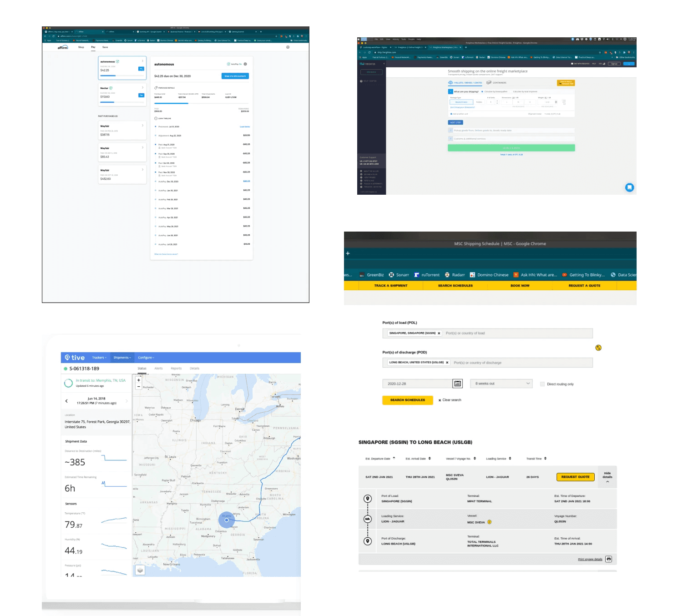Remove the Singapore (SGSIN) port tag

(439, 333)
